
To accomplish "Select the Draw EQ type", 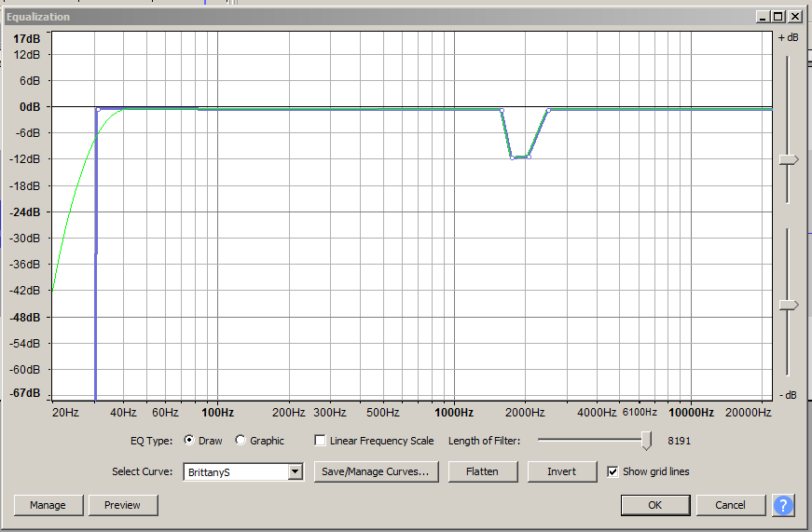I will (x=189, y=441).
